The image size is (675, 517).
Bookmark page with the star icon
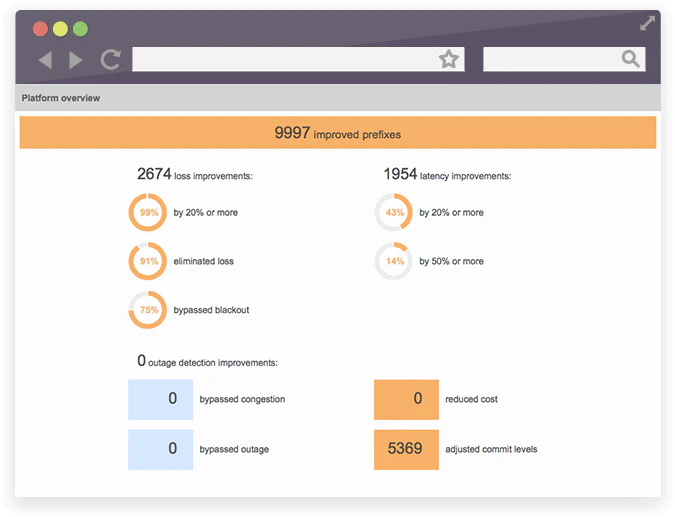(x=449, y=59)
